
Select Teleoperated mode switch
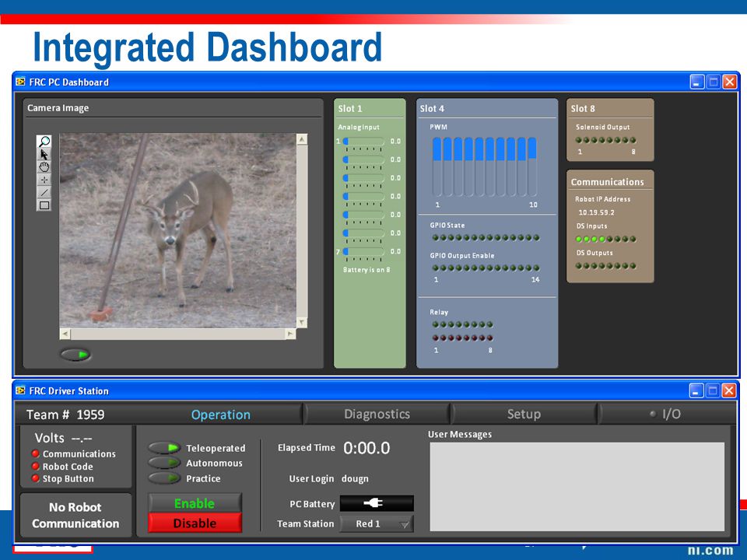(x=164, y=448)
